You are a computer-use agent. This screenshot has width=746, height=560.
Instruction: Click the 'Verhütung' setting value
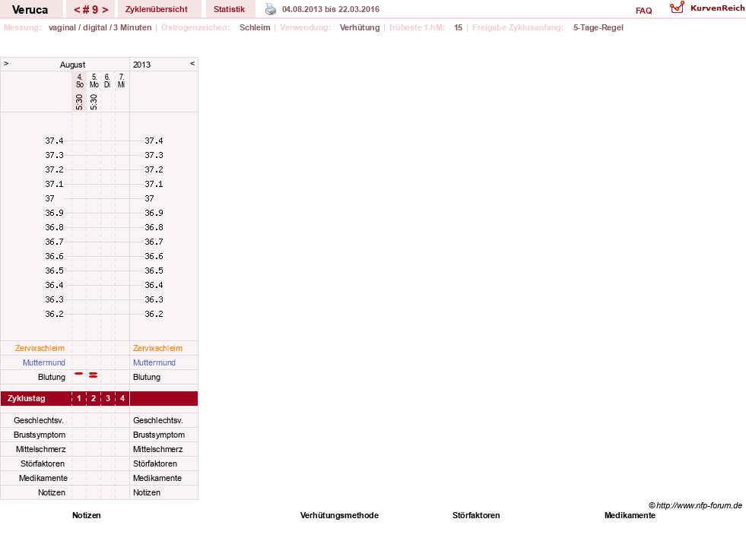tap(360, 27)
